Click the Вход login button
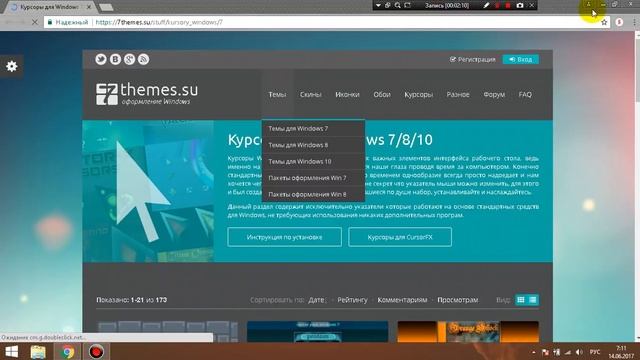The width and height of the screenshot is (640, 360). point(521,59)
